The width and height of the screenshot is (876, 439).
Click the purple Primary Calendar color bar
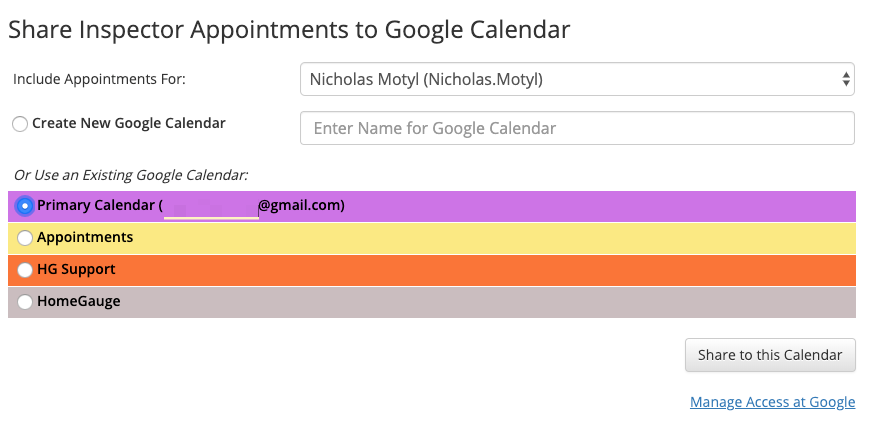pos(600,206)
